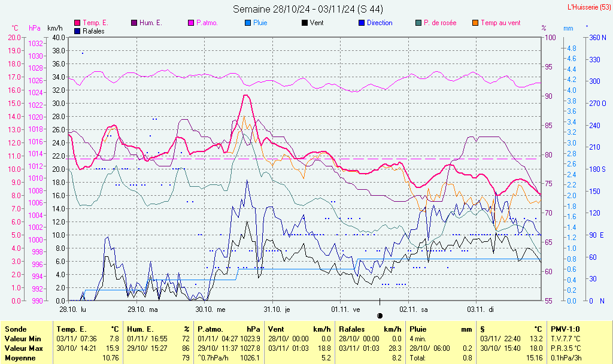
Task: Click the 02.11. sa date label
Action: 414,310
